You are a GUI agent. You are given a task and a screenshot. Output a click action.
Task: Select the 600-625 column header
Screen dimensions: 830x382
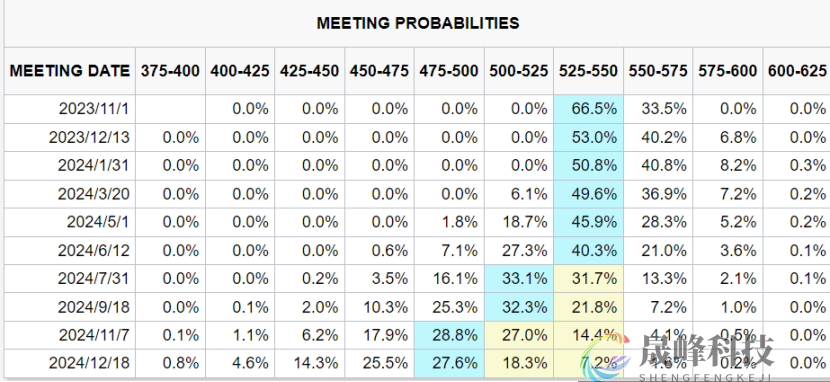click(796, 71)
